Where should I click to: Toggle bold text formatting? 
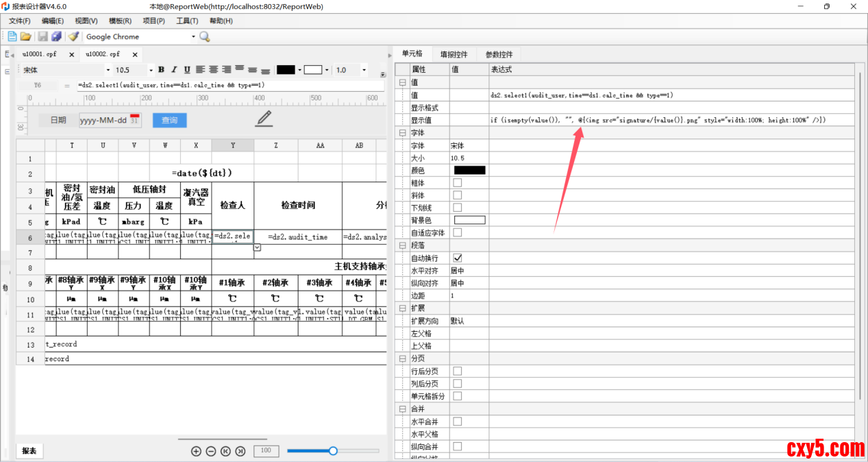[x=161, y=70]
